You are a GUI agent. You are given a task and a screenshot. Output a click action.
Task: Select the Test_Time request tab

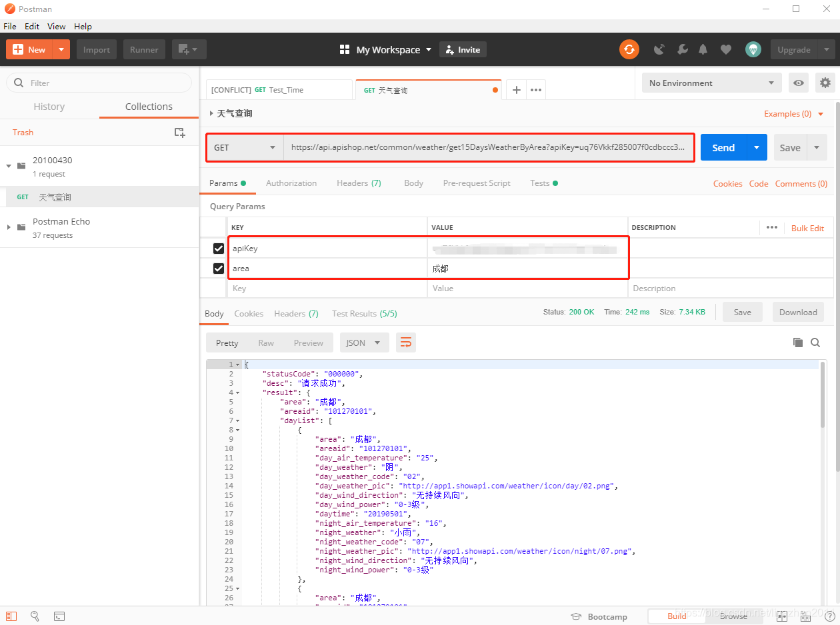pyautogui.click(x=279, y=90)
